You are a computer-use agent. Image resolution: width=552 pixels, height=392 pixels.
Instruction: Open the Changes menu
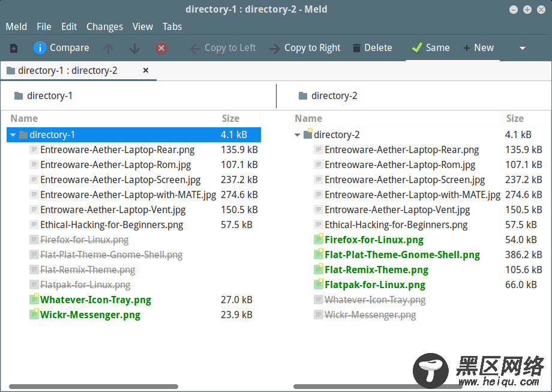(105, 27)
